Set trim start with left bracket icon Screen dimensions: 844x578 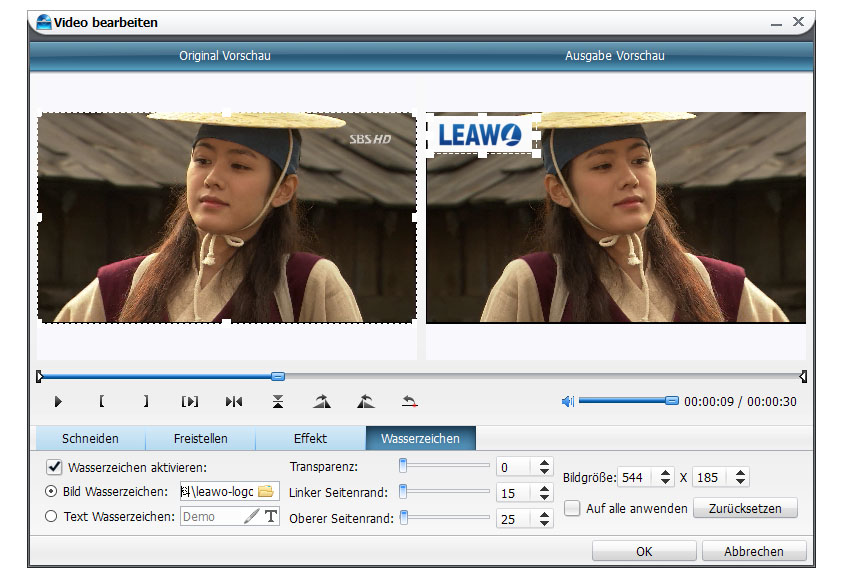point(101,401)
